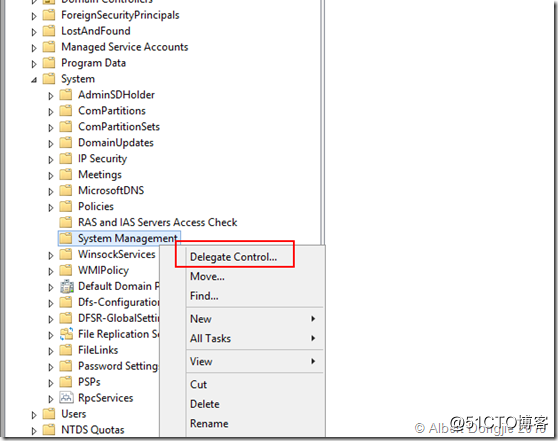Open the View submenu
The image size is (558, 441).
click(x=255, y=361)
